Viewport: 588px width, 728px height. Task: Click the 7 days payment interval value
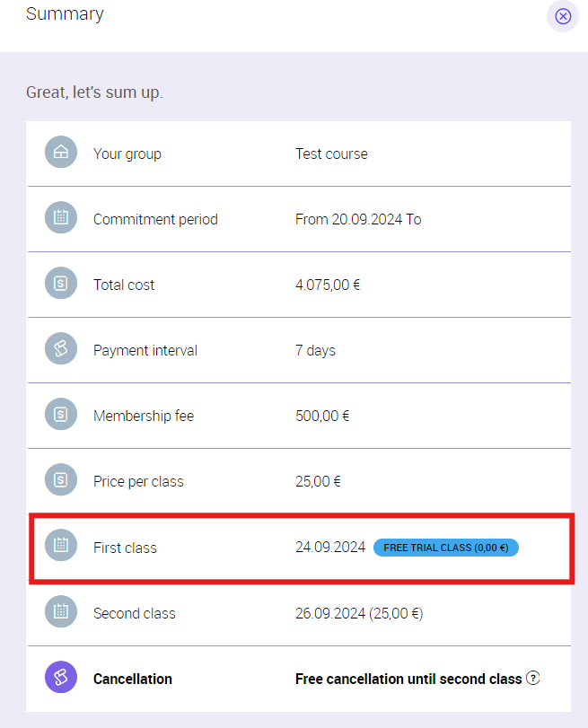coord(315,350)
